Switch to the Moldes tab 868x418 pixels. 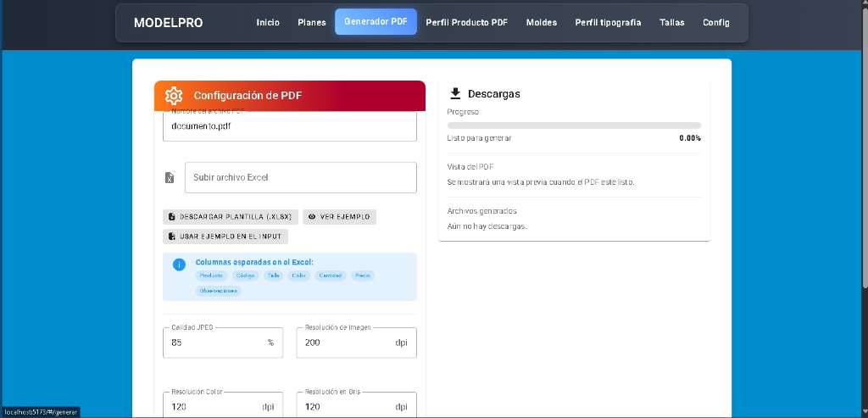(x=542, y=23)
